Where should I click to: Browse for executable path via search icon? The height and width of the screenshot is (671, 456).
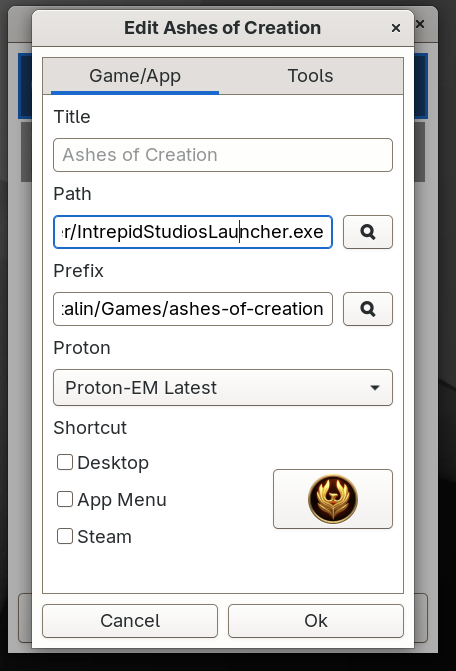click(x=368, y=232)
